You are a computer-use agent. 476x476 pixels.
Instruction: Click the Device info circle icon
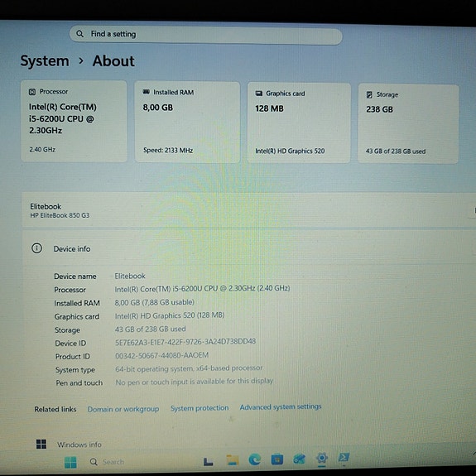[x=36, y=248]
